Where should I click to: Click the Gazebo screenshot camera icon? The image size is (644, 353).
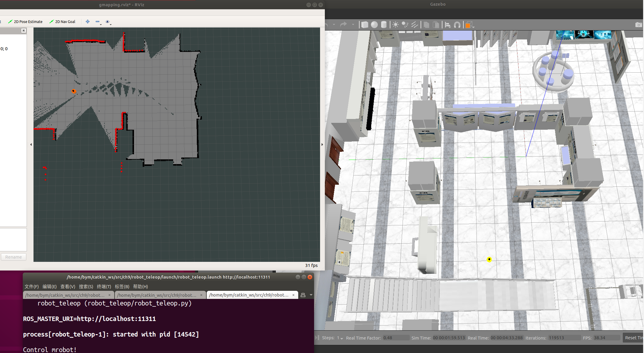(638, 25)
